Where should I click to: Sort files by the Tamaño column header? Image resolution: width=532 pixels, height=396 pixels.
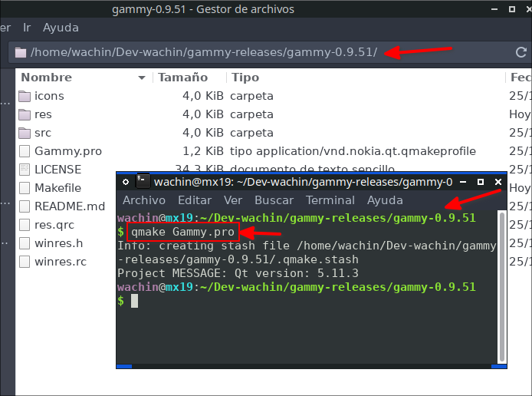coord(189,78)
